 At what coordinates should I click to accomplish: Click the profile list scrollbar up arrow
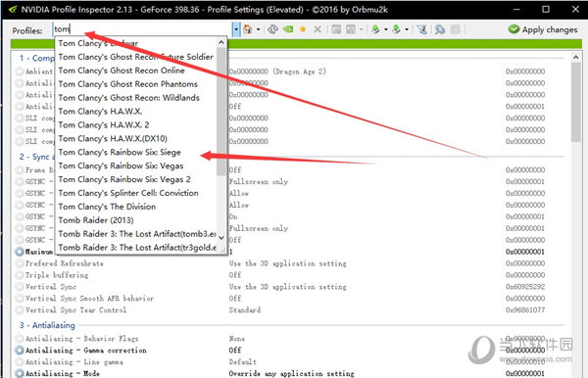tap(221, 42)
